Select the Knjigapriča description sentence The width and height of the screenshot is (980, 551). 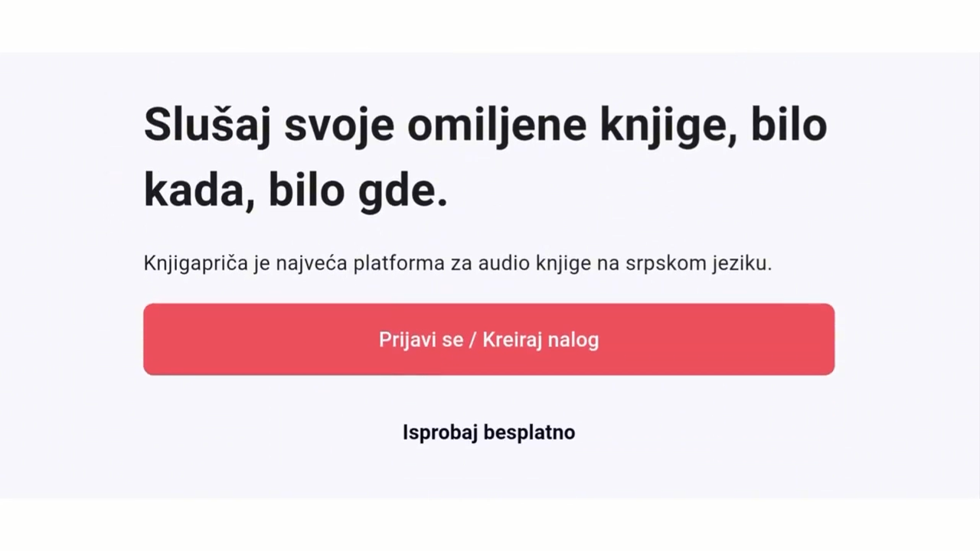pos(457,263)
